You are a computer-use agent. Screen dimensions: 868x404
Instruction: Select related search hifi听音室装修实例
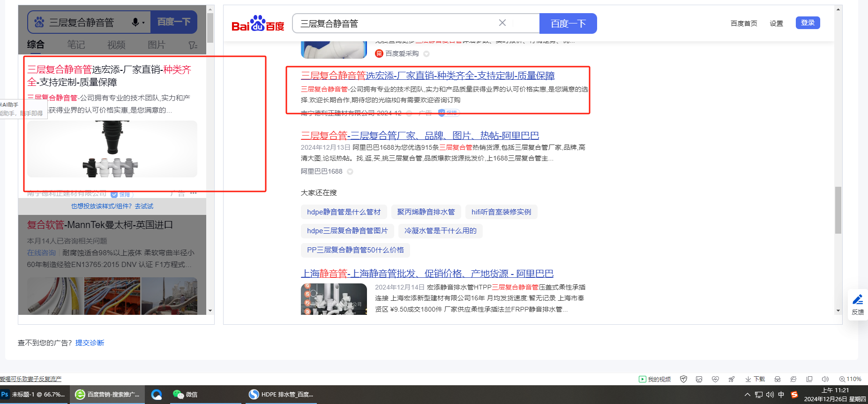pos(501,212)
